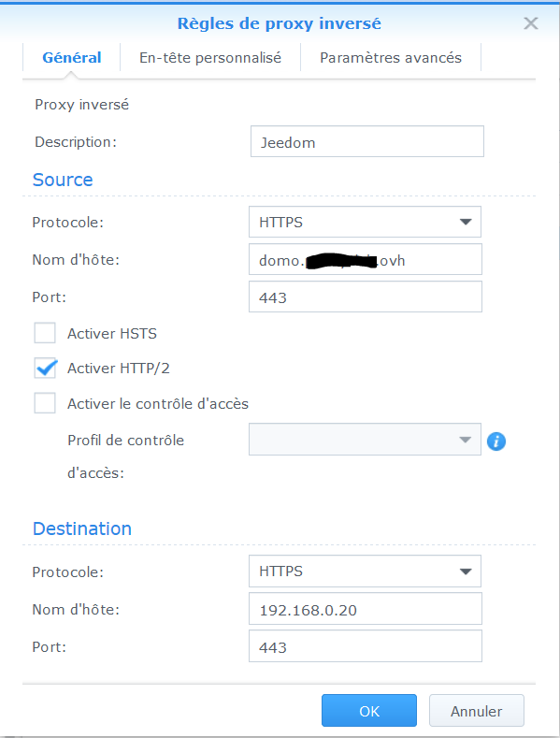The image size is (560, 738).
Task: Enable the Activer HSTS checkbox
Action: click(x=45, y=333)
